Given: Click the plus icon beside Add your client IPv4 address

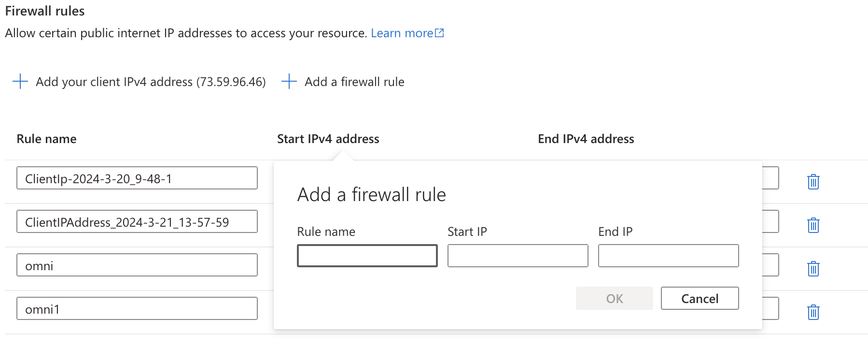Looking at the screenshot, I should [20, 81].
